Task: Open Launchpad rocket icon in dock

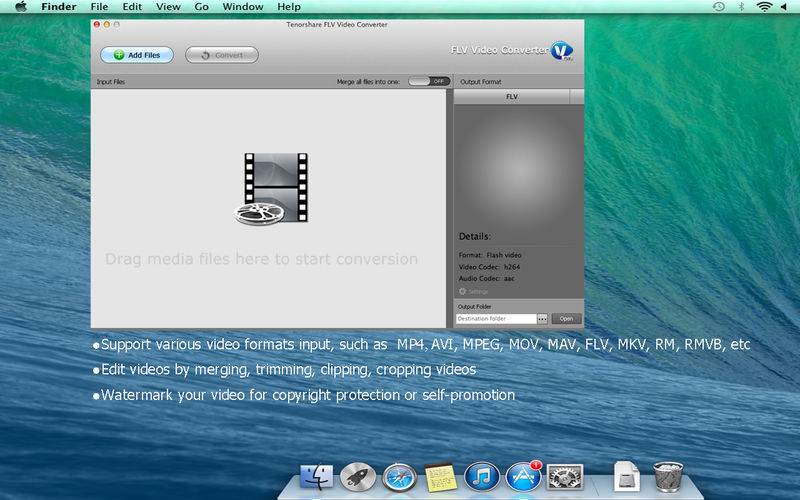Action: tap(357, 477)
